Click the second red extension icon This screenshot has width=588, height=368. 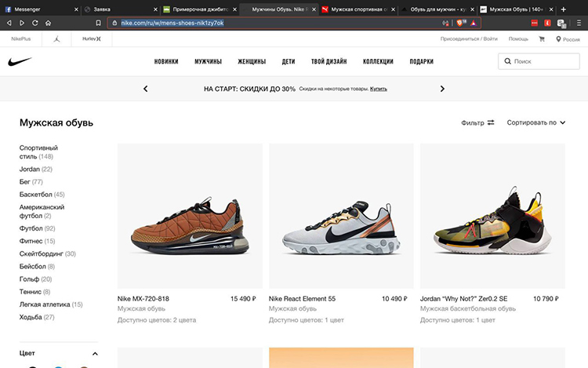547,23
